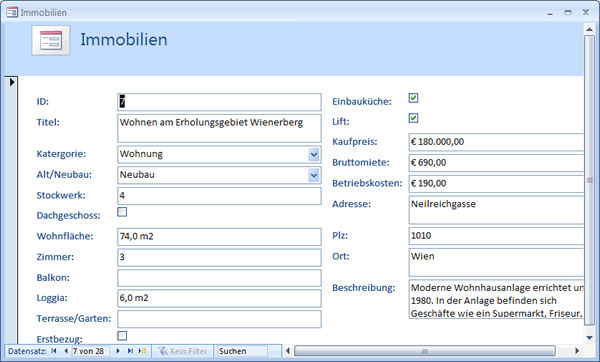Click the Kaufpreis field
The image size is (600, 362).
tap(496, 142)
